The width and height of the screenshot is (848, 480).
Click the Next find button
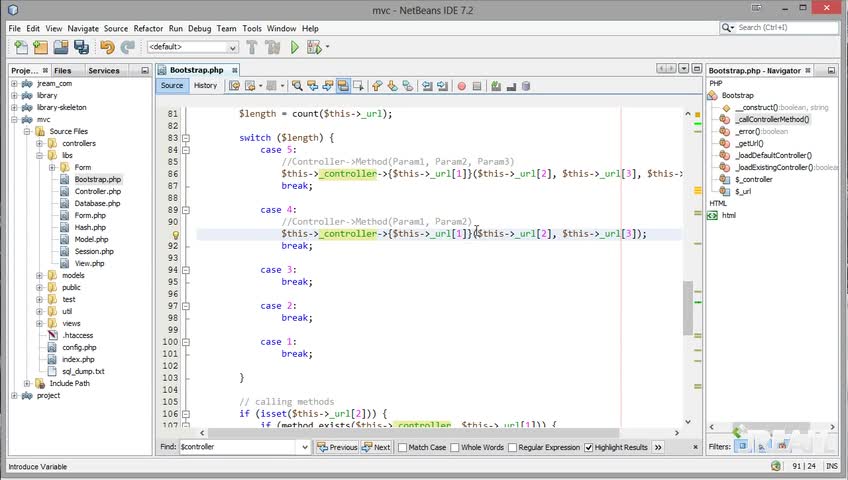376,447
